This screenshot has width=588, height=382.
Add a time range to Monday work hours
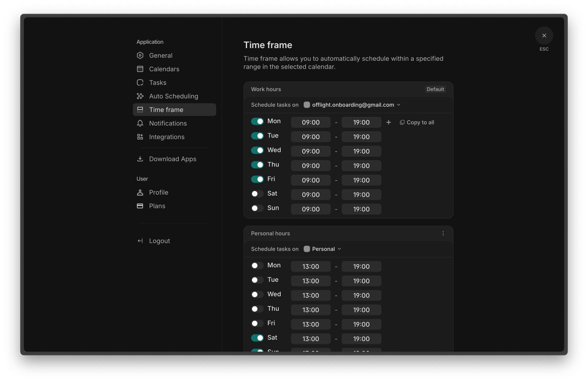point(388,122)
